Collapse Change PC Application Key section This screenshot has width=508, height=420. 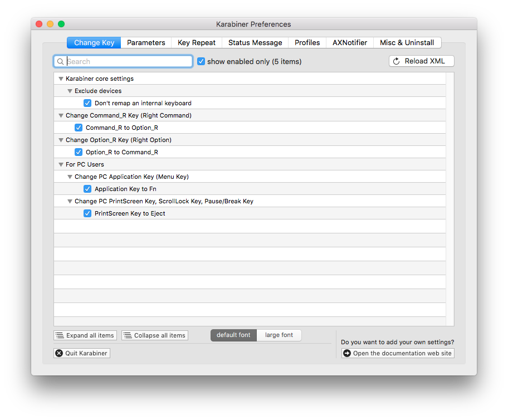click(70, 177)
